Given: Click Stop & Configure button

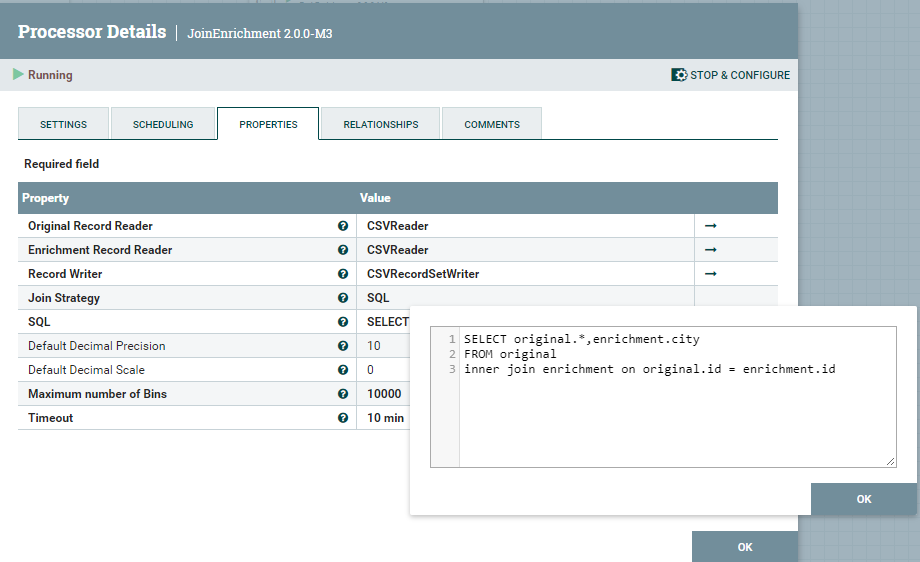Looking at the screenshot, I should [731, 75].
